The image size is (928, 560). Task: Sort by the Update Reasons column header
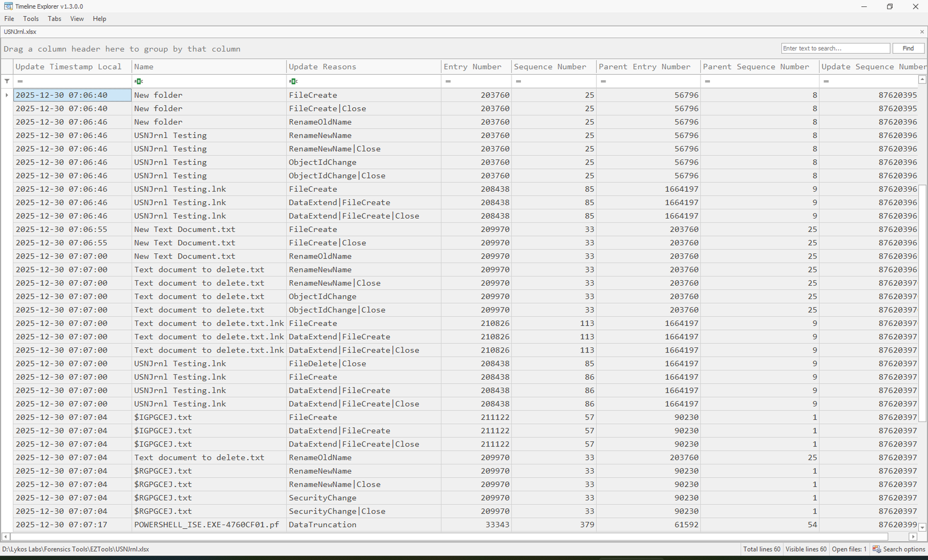[x=322, y=67]
